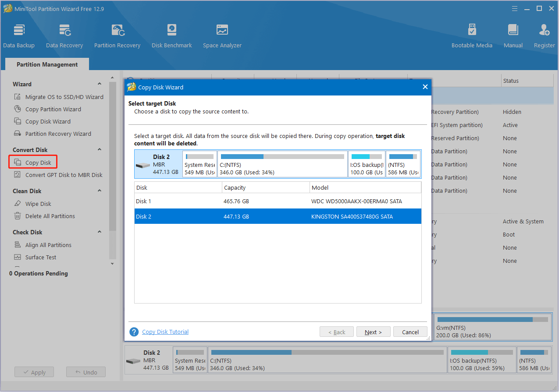This screenshot has width=559, height=392.
Task: Click Disk 2 drive icon in bottom disk map
Action: coord(133,361)
